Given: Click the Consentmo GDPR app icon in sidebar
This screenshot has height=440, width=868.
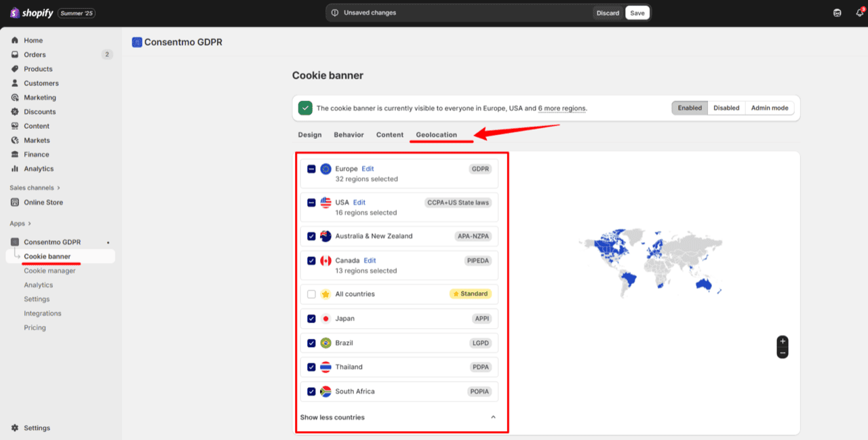Looking at the screenshot, I should click(15, 242).
